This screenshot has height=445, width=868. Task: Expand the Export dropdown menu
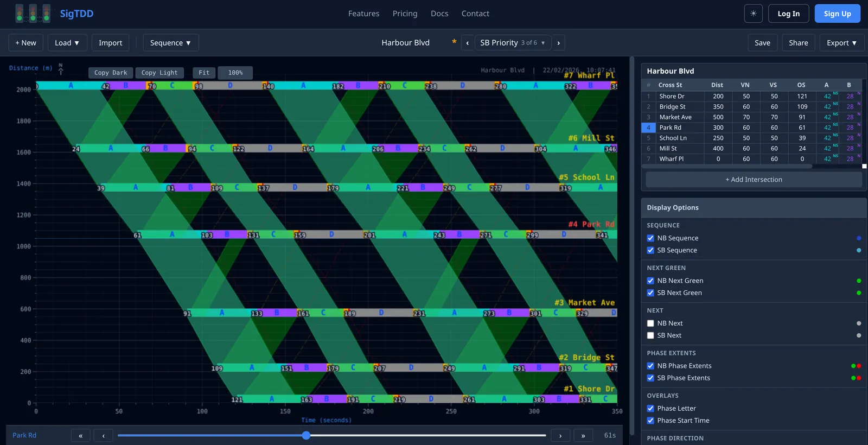(841, 43)
